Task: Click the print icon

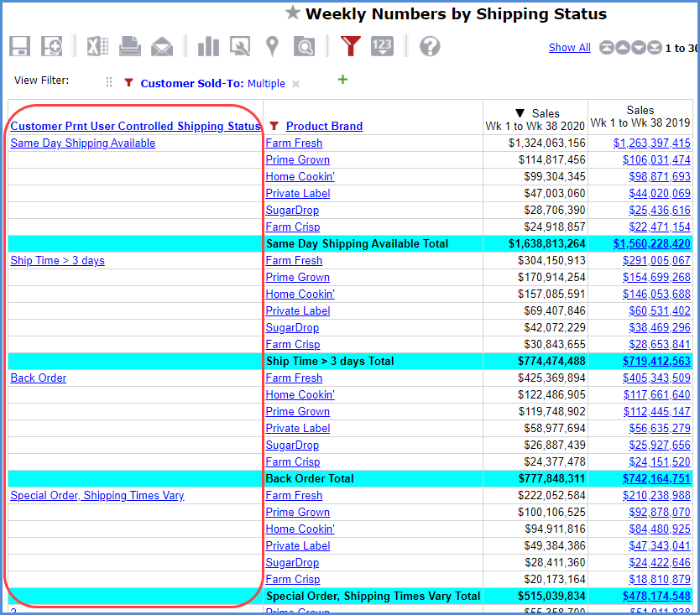Action: 130,46
